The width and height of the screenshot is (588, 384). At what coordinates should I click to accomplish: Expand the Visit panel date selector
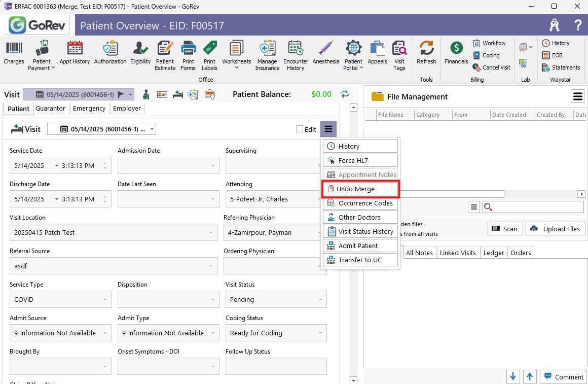152,129
